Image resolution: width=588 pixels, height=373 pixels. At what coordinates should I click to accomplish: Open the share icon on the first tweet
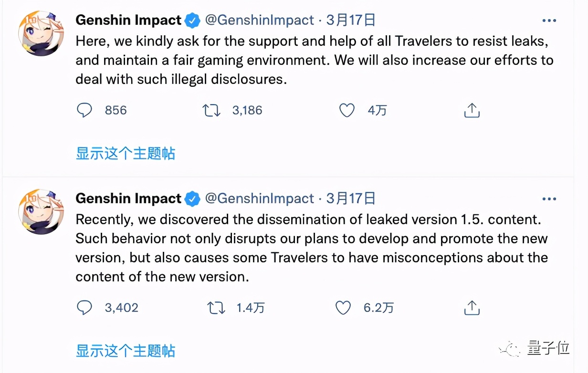[x=472, y=110]
